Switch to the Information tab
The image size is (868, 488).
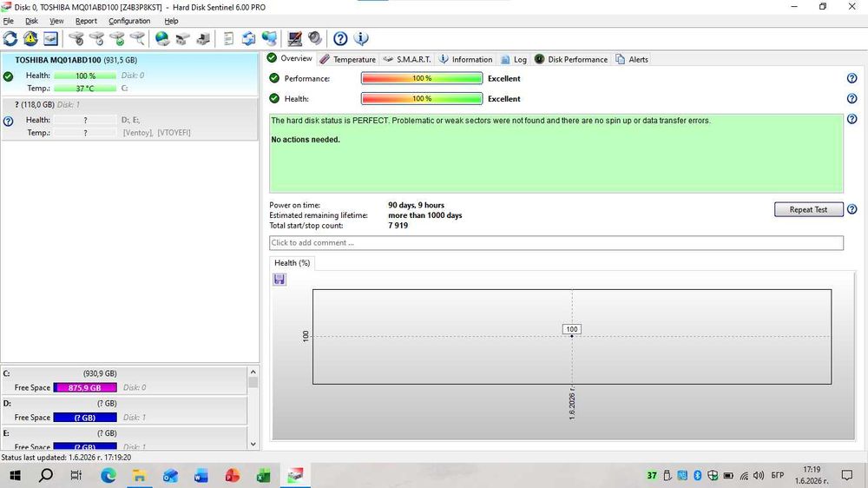tap(465, 59)
